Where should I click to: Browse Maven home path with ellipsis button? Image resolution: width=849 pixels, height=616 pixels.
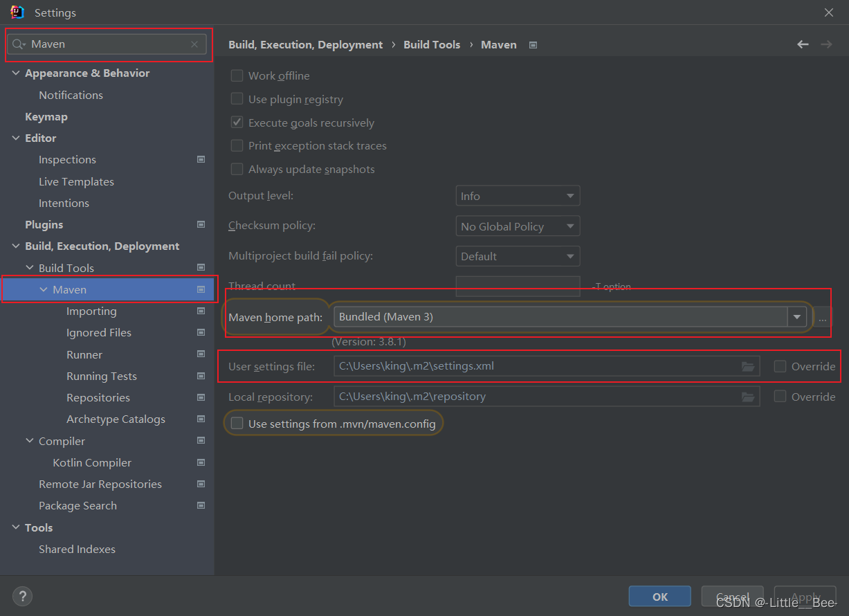click(x=823, y=317)
